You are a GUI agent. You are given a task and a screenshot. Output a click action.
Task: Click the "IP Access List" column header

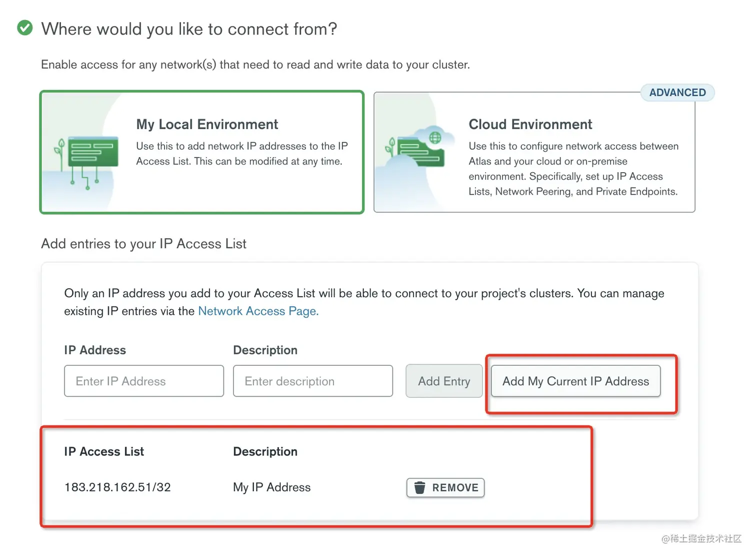tap(104, 451)
